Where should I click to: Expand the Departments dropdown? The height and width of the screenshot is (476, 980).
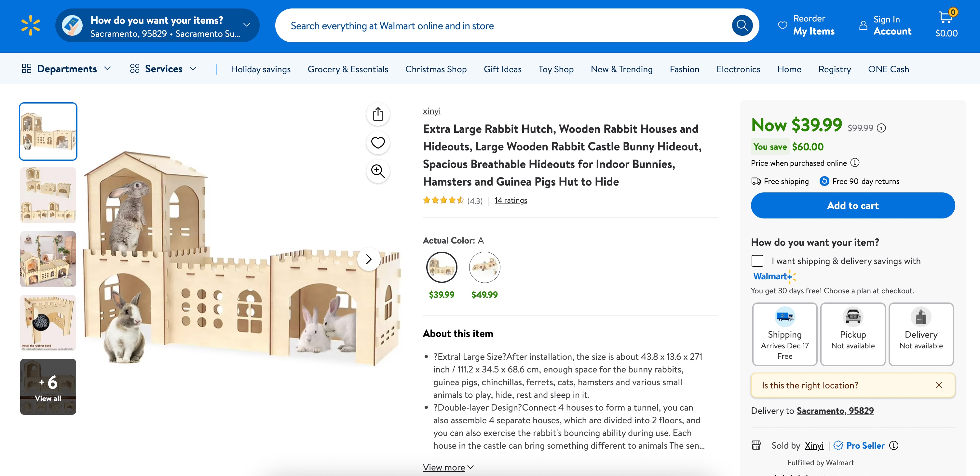[67, 69]
